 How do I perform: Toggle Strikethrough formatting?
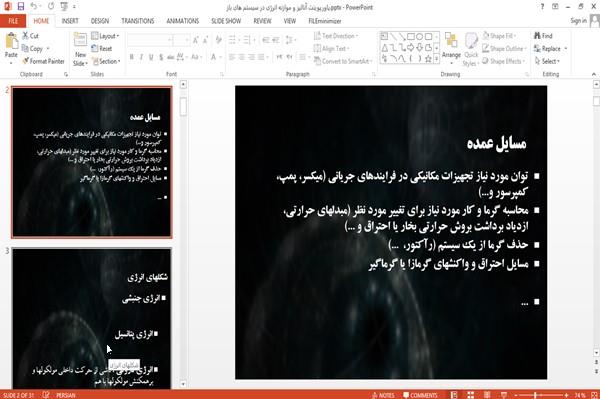(x=171, y=57)
